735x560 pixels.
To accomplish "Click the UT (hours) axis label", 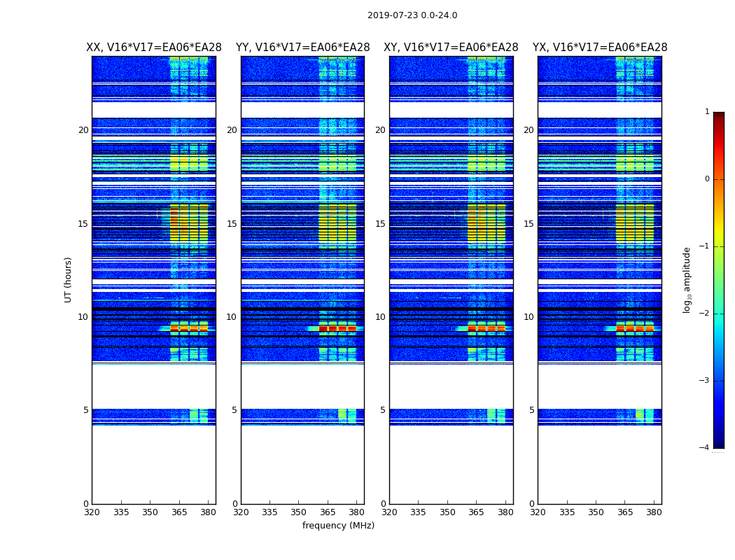I will pyautogui.click(x=68, y=280).
